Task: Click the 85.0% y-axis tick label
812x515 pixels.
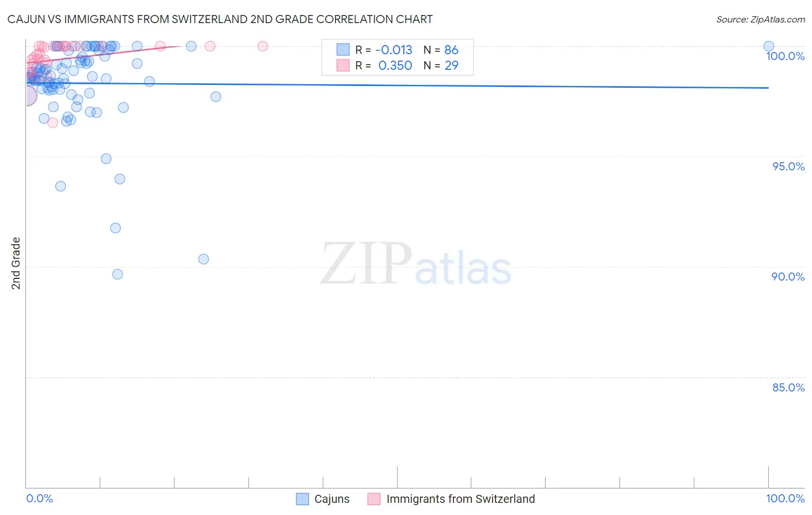Action: pyautogui.click(x=788, y=387)
